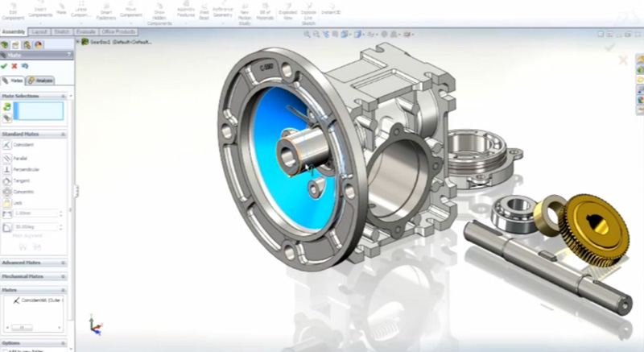The height and width of the screenshot is (352, 644).
Task: Click the faded green checkmark in viewport corner
Action: [x=609, y=48]
